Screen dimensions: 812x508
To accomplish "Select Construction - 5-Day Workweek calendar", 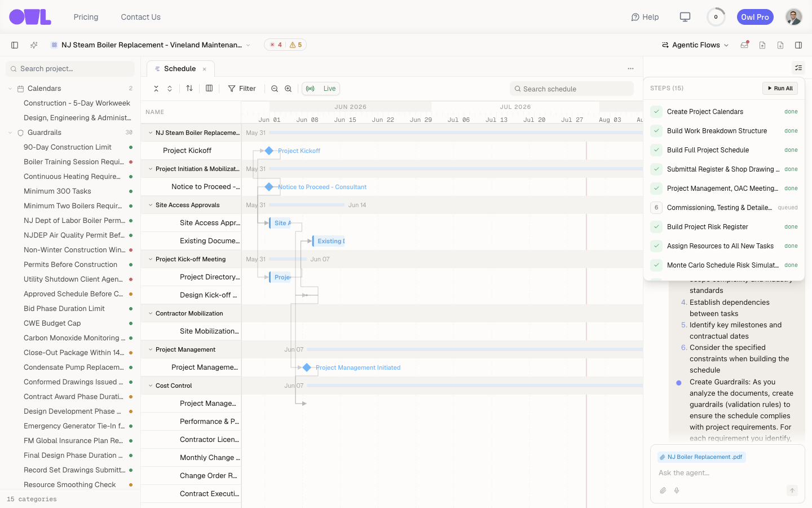I will click(77, 103).
